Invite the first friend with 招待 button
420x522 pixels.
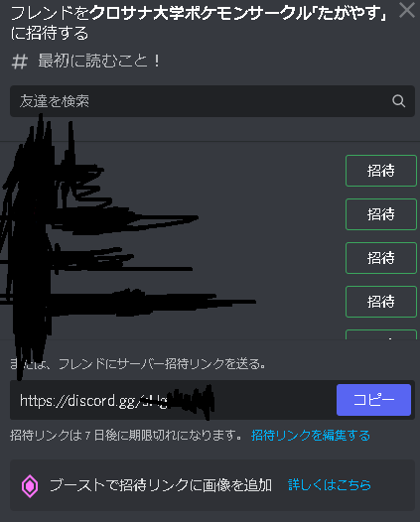click(381, 171)
